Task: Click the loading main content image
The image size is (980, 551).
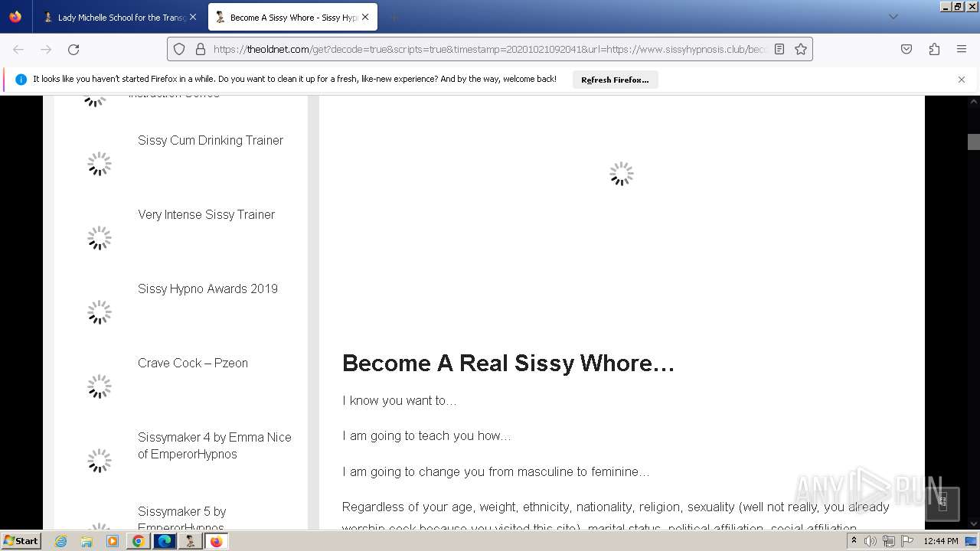Action: (x=622, y=174)
